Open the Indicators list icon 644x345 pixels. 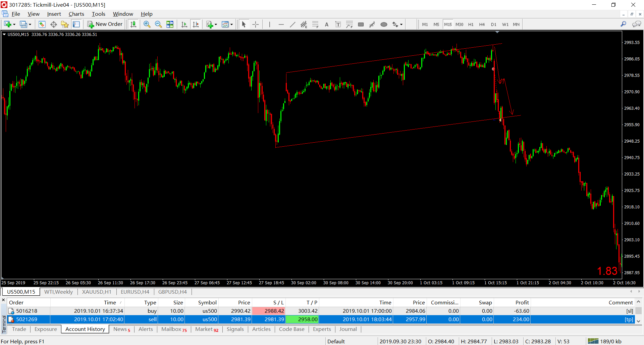pyautogui.click(x=210, y=24)
